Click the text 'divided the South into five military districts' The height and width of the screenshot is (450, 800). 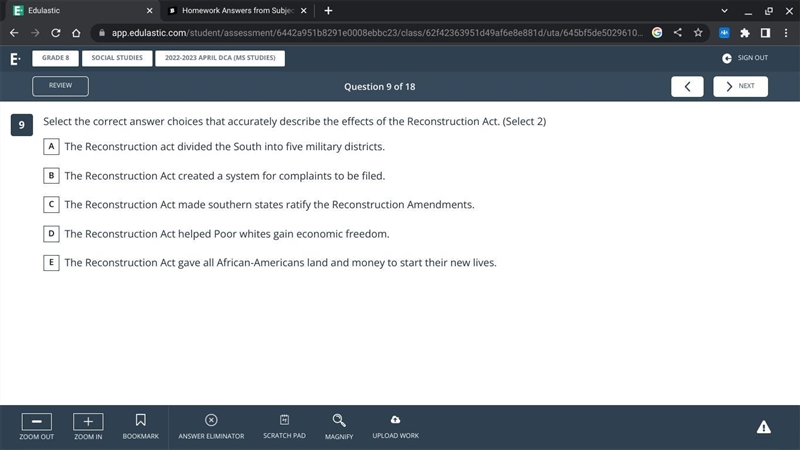point(280,146)
